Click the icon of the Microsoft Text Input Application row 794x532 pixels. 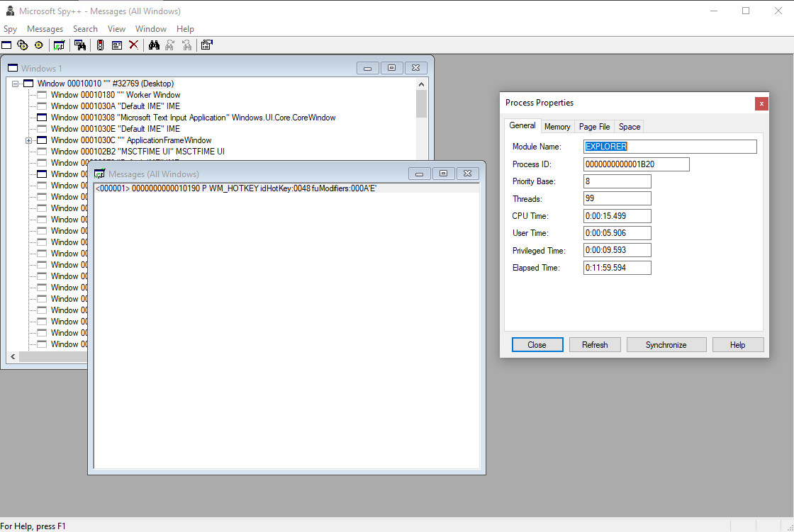tap(42, 118)
